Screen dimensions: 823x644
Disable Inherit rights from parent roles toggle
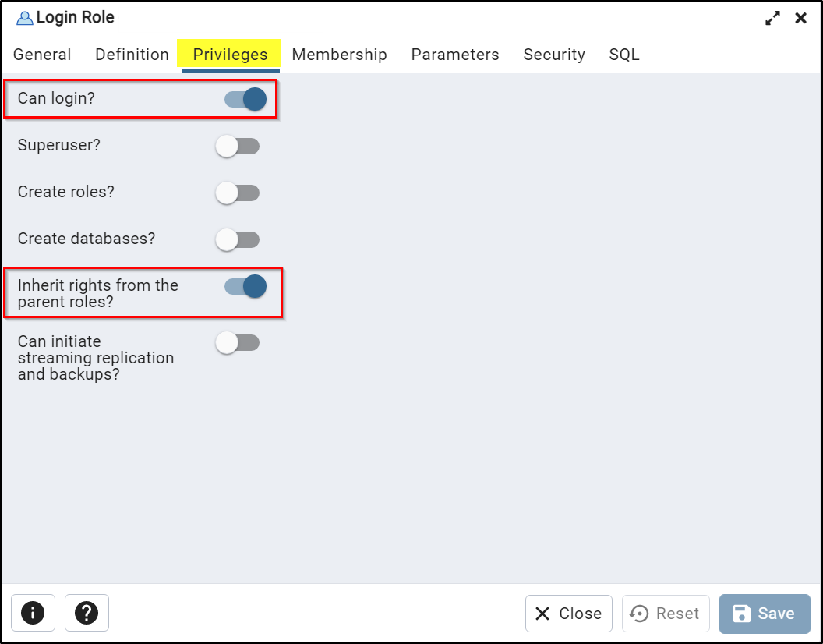(x=245, y=286)
